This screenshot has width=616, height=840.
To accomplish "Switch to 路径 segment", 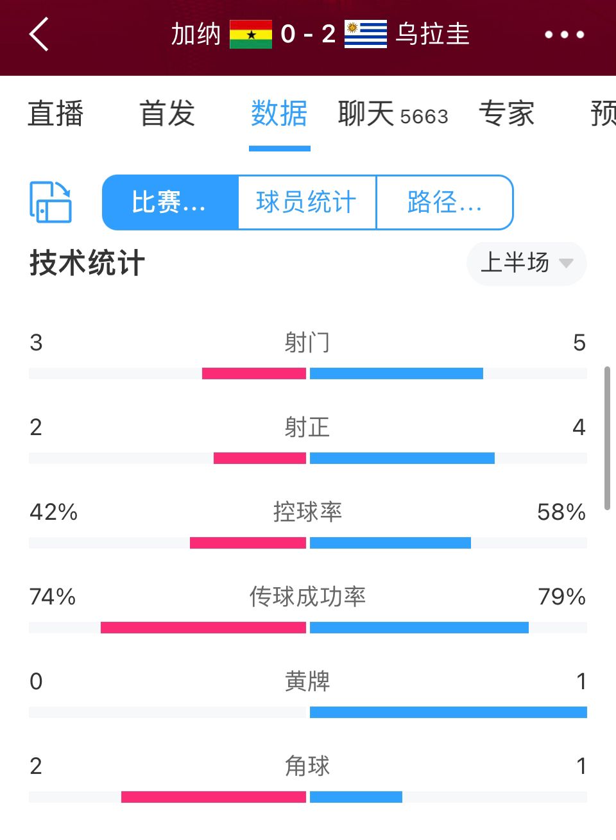I will [x=445, y=202].
